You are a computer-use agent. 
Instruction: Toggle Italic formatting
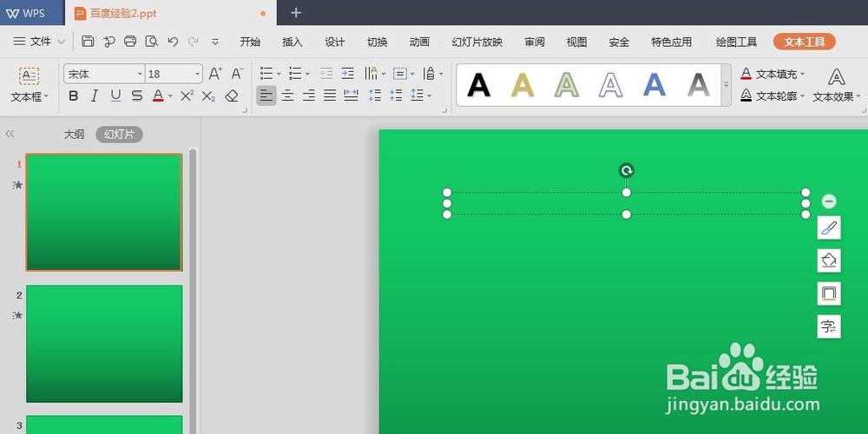[x=94, y=96]
